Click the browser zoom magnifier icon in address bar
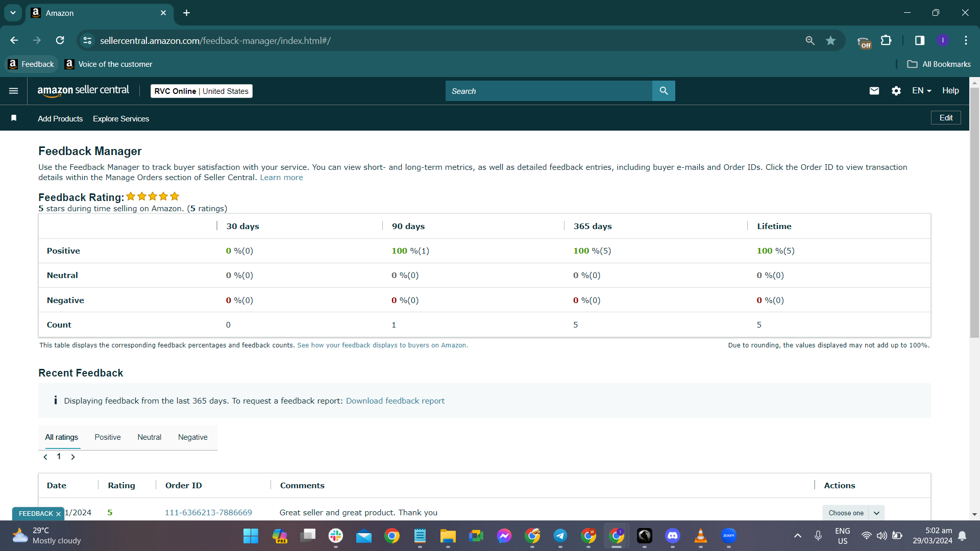The height and width of the screenshot is (551, 980). coord(810,40)
